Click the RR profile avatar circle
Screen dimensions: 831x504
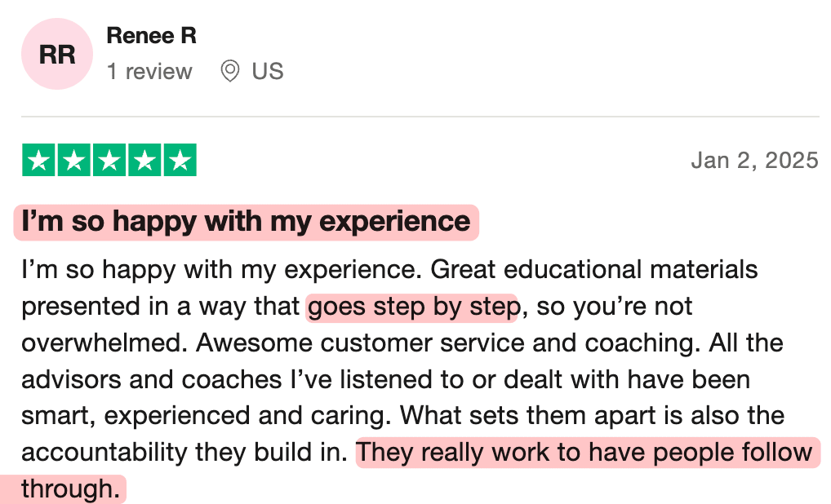pyautogui.click(x=57, y=55)
